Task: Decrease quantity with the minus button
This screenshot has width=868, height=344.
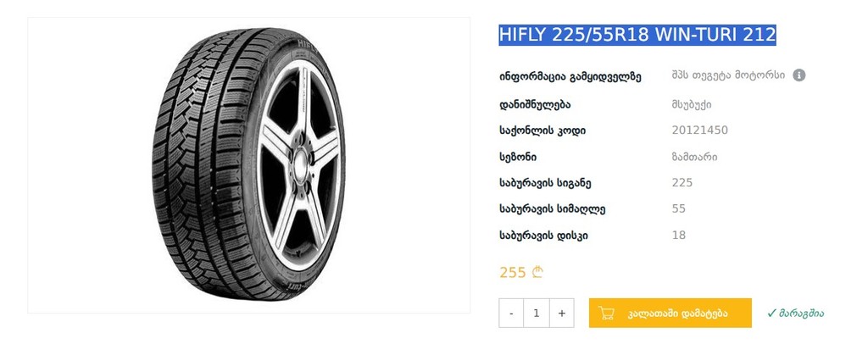Action: point(511,313)
